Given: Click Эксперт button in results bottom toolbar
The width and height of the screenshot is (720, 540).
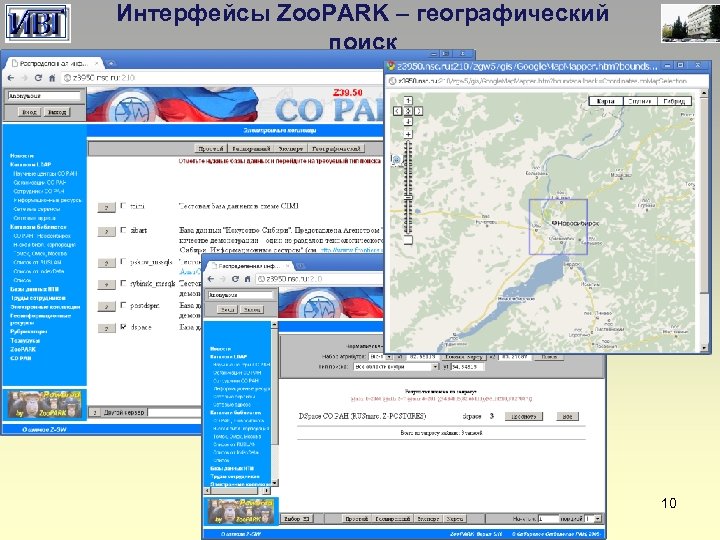Looking at the screenshot, I should 428,518.
